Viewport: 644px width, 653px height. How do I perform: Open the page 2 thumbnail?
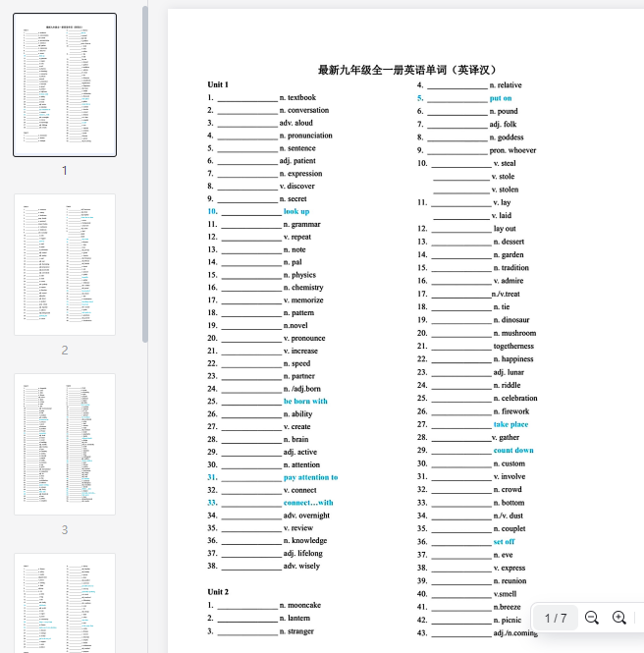65,264
